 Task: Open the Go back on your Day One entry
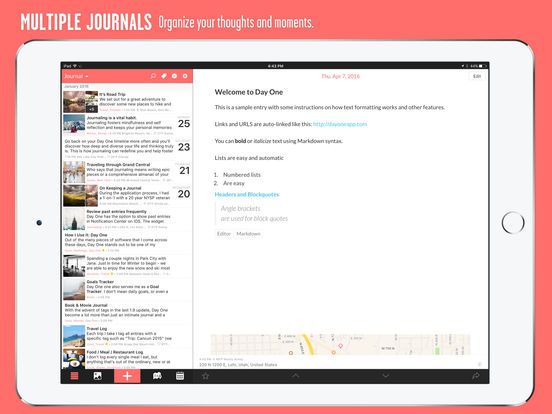pos(127,149)
